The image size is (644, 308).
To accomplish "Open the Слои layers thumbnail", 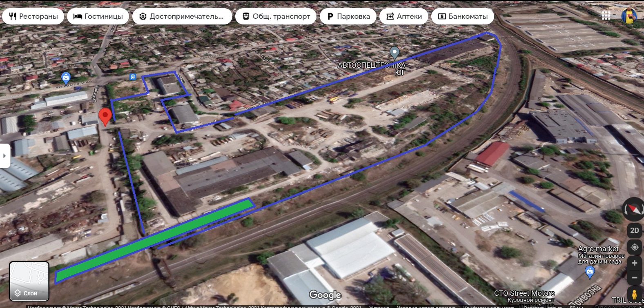I will point(29,281).
